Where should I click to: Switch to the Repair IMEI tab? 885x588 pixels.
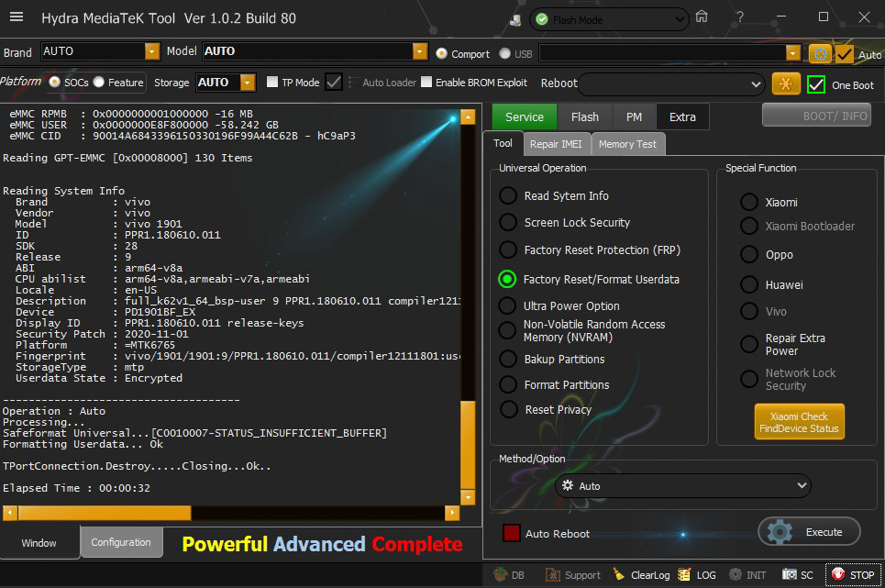point(557,144)
